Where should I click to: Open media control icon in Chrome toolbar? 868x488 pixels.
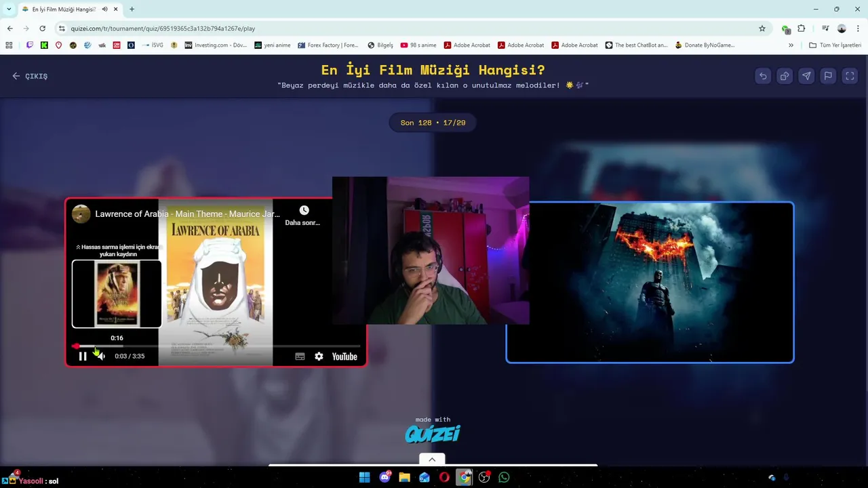825,28
